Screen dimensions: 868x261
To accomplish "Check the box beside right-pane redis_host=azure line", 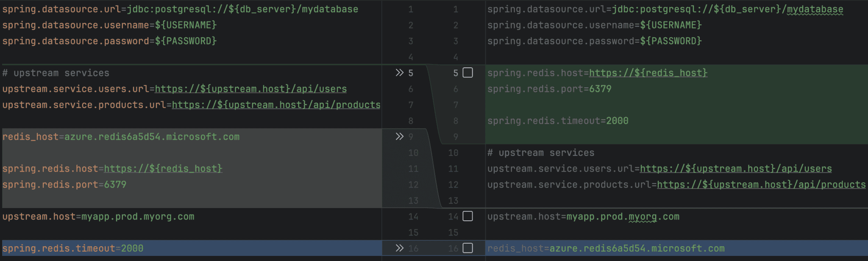I will pyautogui.click(x=467, y=248).
